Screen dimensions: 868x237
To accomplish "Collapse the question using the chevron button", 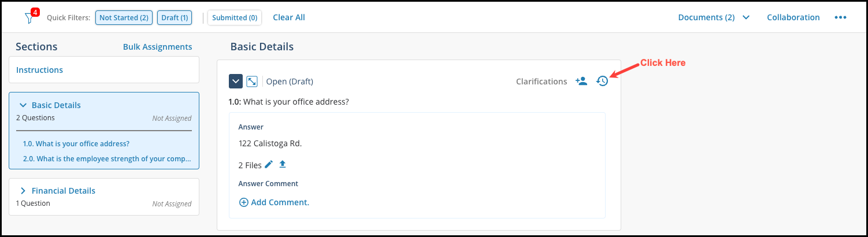I will click(x=236, y=82).
